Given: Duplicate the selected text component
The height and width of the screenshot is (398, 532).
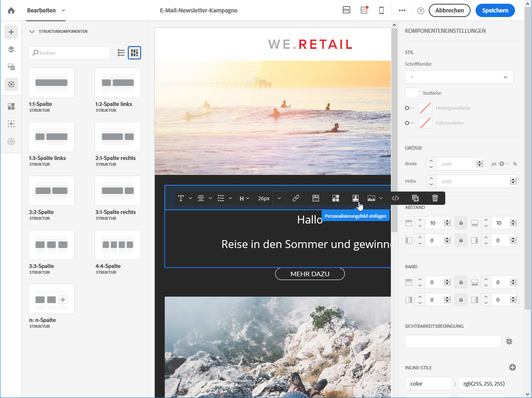Looking at the screenshot, I should (x=415, y=198).
